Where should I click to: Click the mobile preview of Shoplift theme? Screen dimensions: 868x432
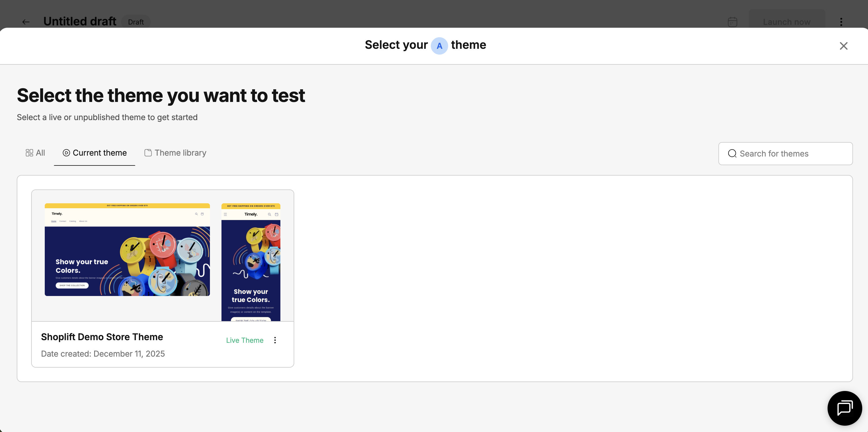251,262
